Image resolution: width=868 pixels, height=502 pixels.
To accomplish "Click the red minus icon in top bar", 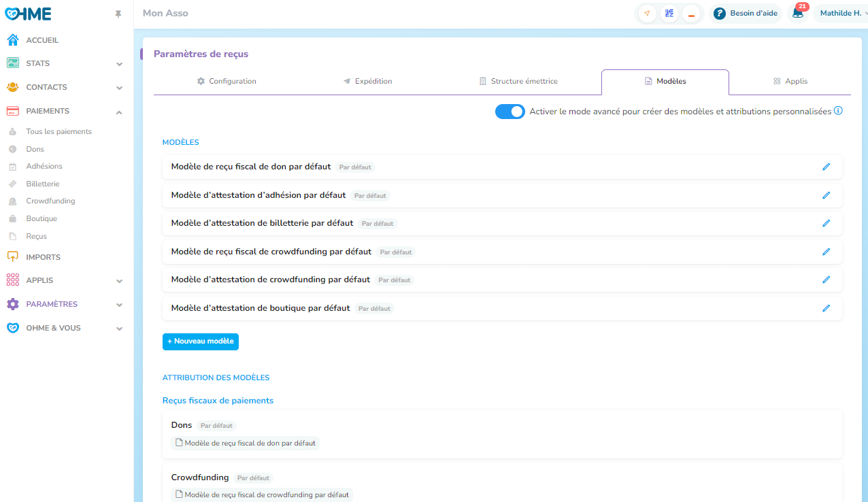I will point(691,14).
